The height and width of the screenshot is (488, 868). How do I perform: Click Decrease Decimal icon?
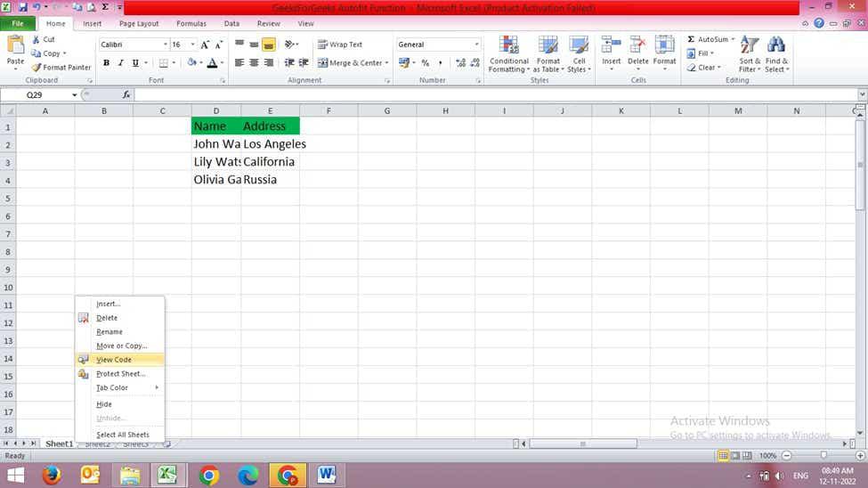[475, 63]
